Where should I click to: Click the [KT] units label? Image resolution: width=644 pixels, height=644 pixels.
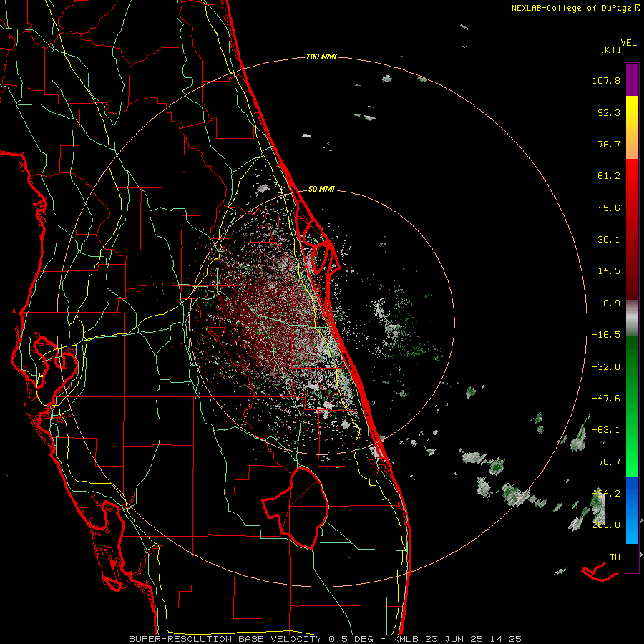pyautogui.click(x=611, y=49)
